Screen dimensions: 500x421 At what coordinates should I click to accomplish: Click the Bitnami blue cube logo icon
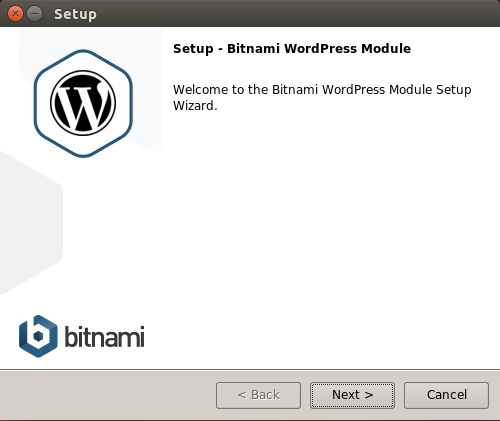coord(38,336)
